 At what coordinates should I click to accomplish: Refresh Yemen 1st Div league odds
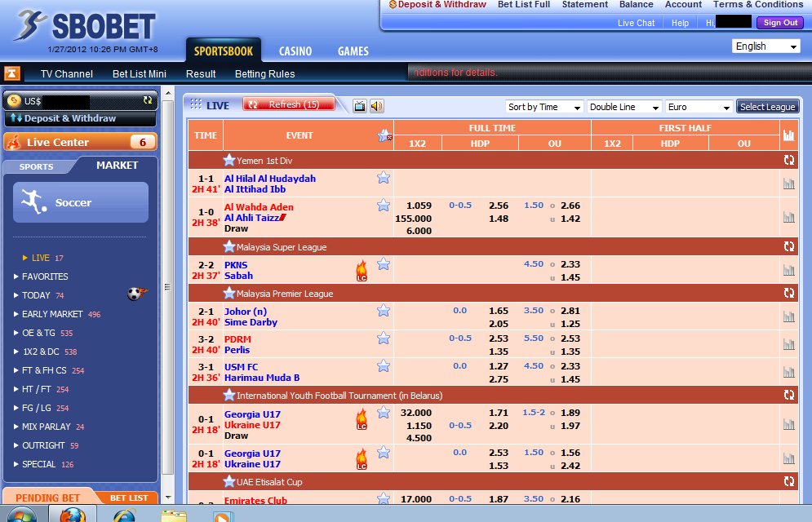pos(788,161)
